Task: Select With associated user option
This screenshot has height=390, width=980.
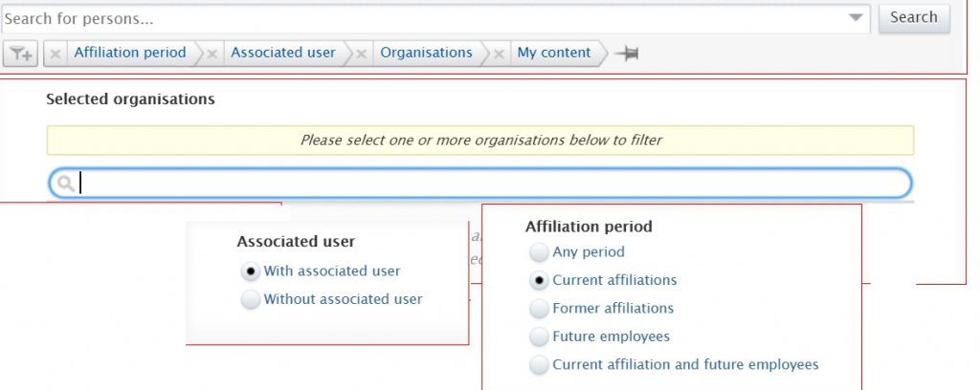Action: [251, 271]
